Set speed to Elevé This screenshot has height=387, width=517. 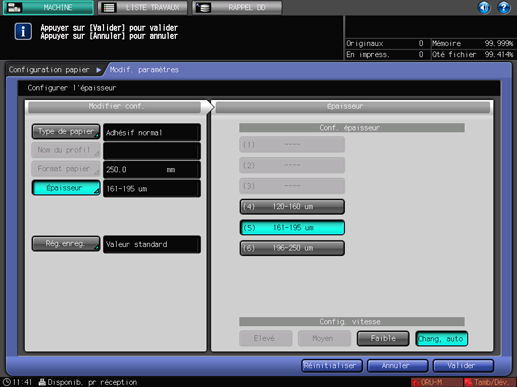pyautogui.click(x=266, y=339)
